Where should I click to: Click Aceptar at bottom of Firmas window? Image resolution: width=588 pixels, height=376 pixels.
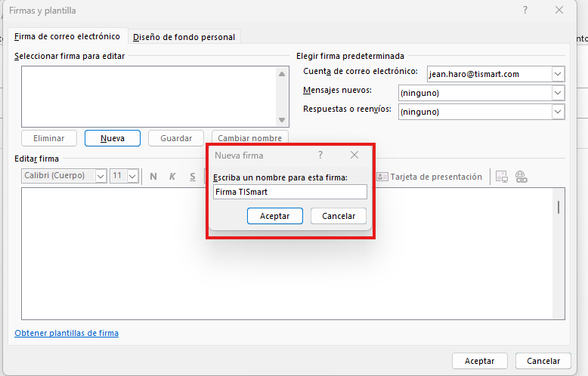pyautogui.click(x=480, y=361)
